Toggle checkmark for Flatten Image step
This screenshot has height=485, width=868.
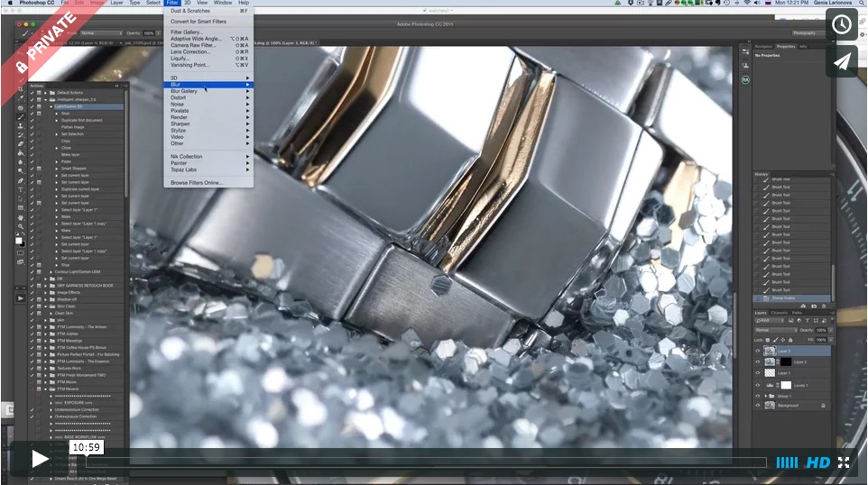tap(32, 126)
